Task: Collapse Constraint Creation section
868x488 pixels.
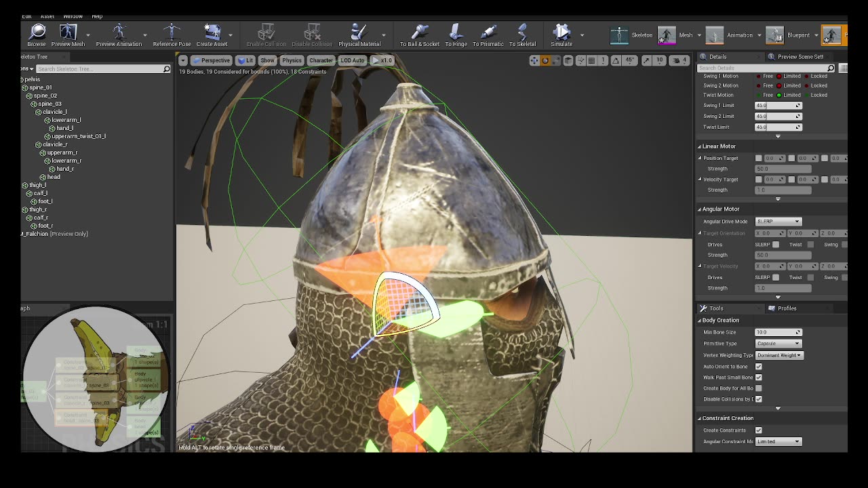Action: click(x=699, y=418)
